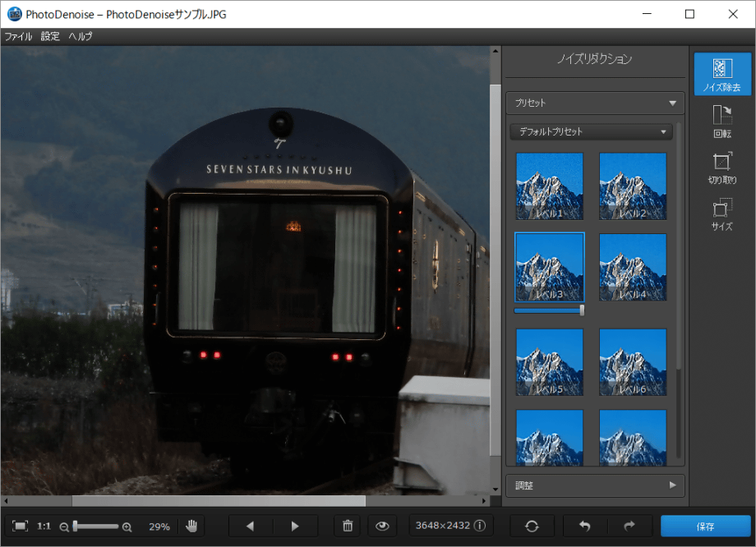Image resolution: width=756 pixels, height=547 pixels.
Task: Close the PhotoDenoise window
Action: (733, 14)
